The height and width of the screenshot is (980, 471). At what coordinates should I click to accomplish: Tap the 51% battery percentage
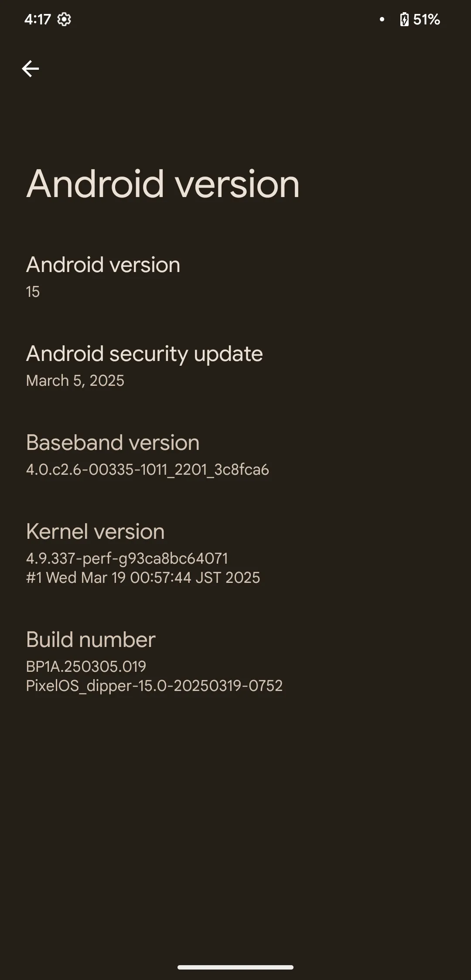point(427,20)
